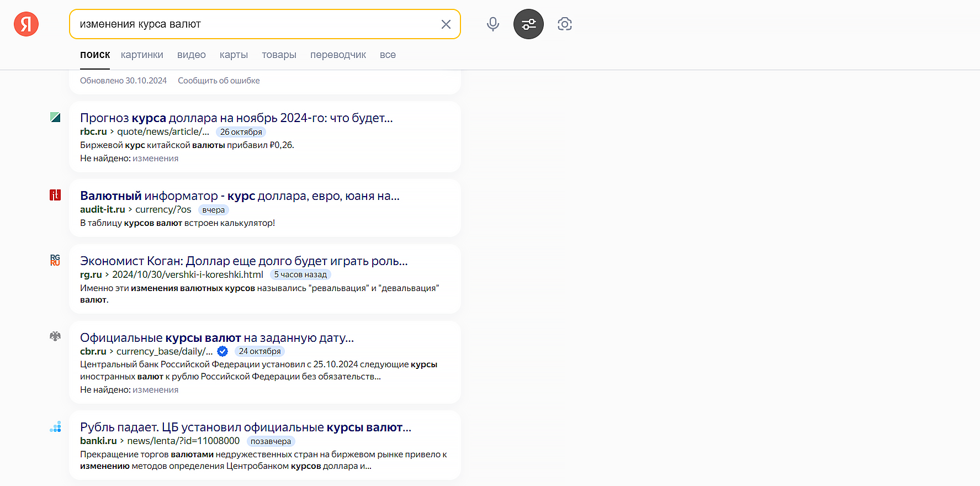
Task: Switch to the Картинки tab
Action: point(142,55)
